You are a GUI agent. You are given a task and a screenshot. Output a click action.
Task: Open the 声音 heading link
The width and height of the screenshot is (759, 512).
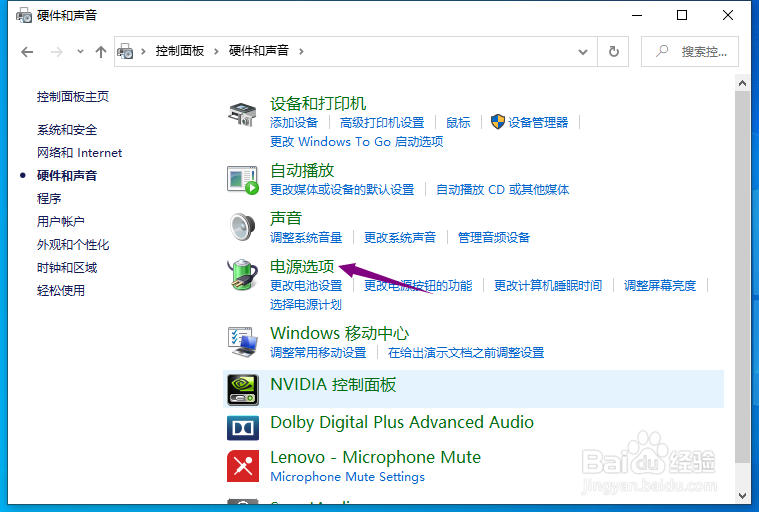286,218
